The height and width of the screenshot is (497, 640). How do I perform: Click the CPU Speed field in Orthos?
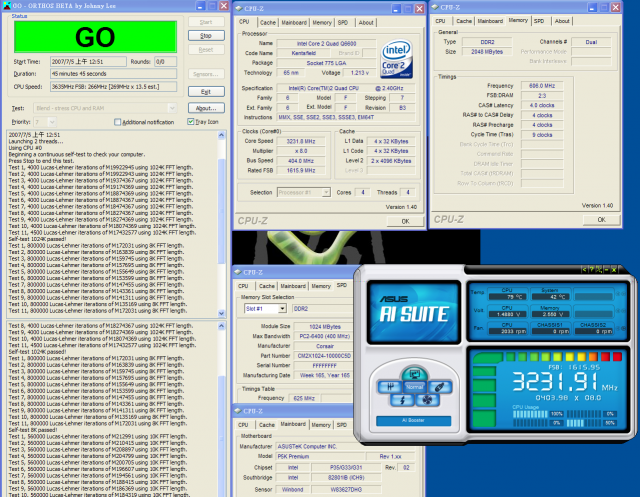pyautogui.click(x=113, y=87)
